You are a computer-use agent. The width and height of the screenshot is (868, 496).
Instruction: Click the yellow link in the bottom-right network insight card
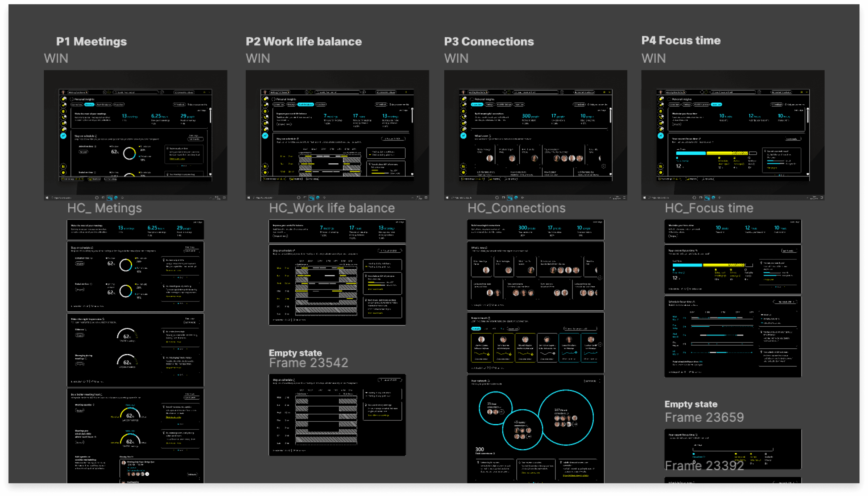(x=575, y=475)
